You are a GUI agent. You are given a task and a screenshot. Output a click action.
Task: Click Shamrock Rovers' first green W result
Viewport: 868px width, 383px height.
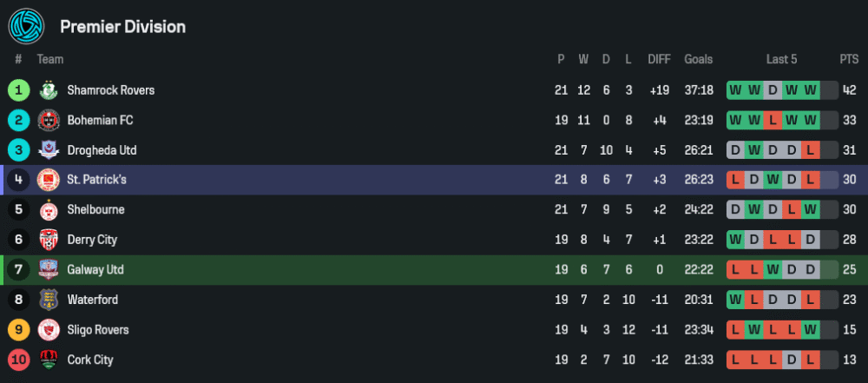point(736,90)
